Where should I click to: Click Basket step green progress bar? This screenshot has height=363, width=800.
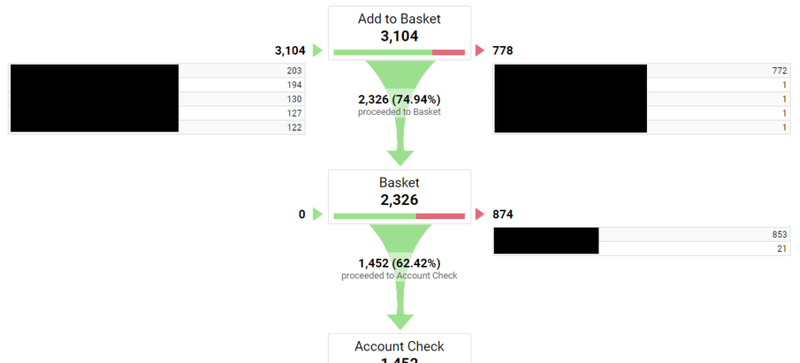coord(374,216)
